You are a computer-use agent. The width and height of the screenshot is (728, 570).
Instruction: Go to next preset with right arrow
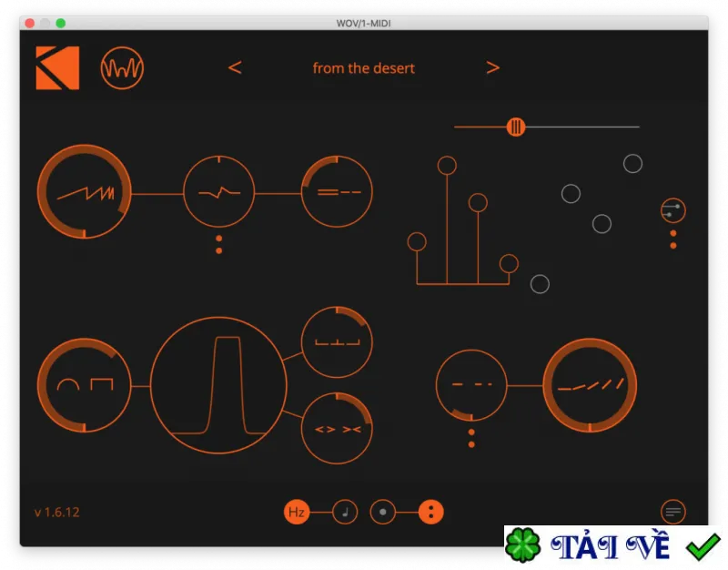click(x=492, y=67)
